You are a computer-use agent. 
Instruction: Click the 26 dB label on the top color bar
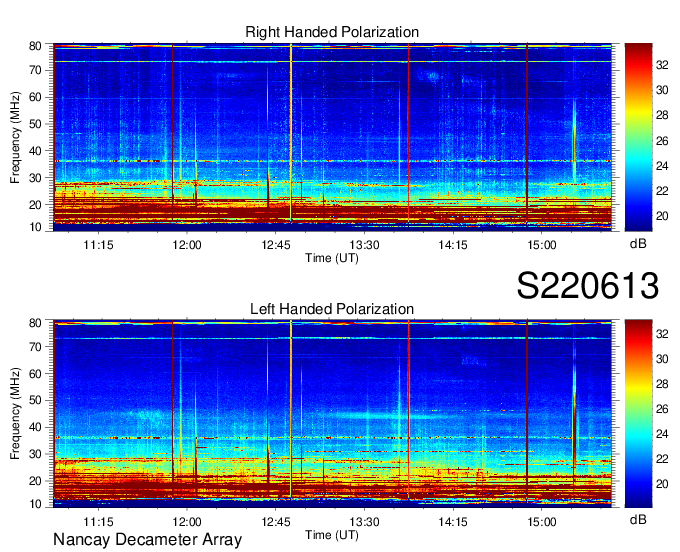662,140
